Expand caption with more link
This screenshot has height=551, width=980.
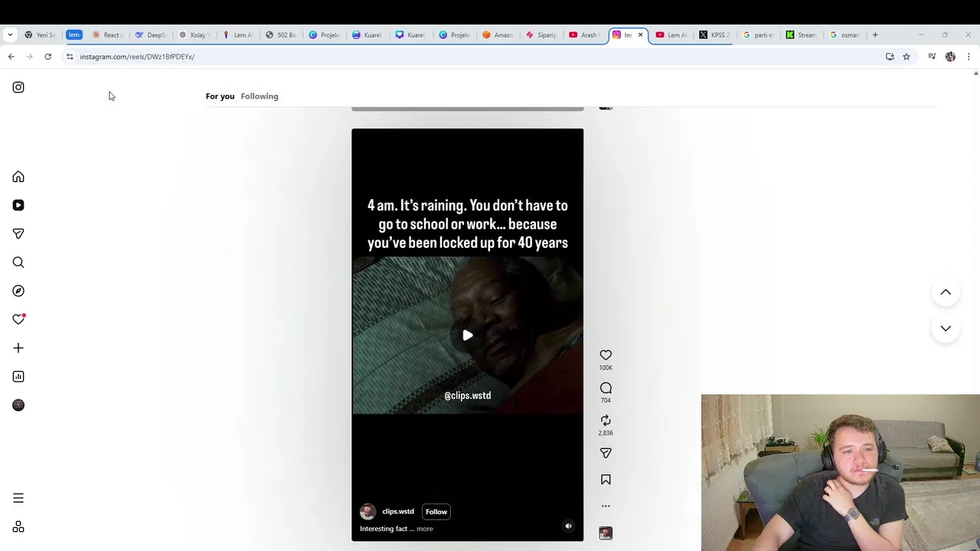click(x=424, y=529)
